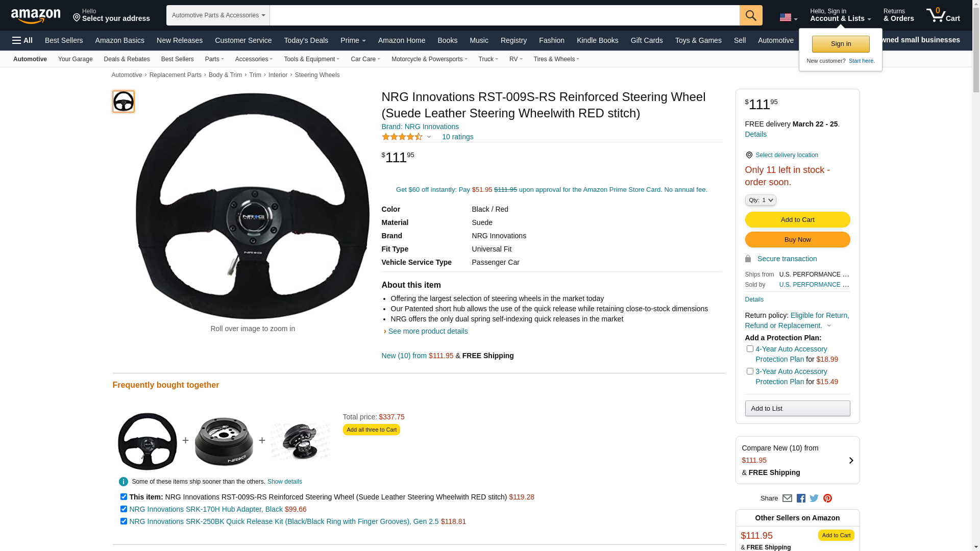The image size is (980, 551).
Task: Share via Facebook icon
Action: point(800,498)
